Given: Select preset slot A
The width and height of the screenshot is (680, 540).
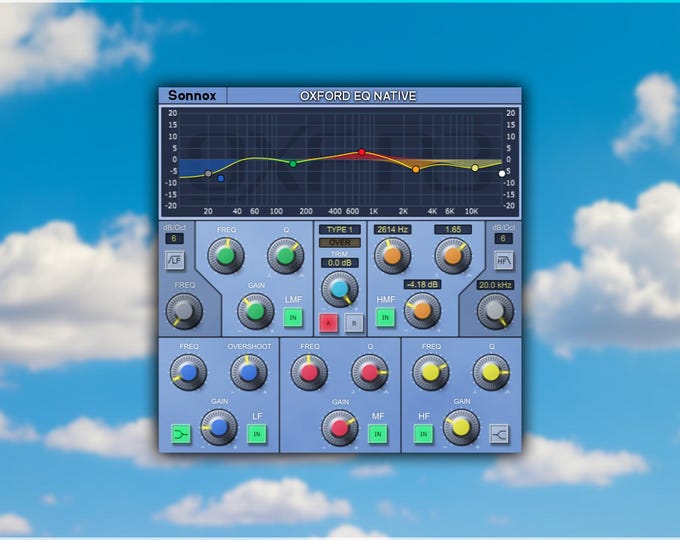Looking at the screenshot, I should pyautogui.click(x=329, y=323).
